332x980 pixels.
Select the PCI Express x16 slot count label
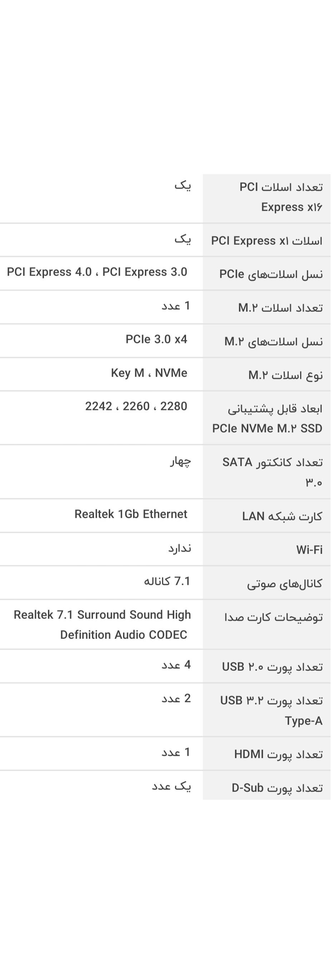pyautogui.click(x=281, y=197)
